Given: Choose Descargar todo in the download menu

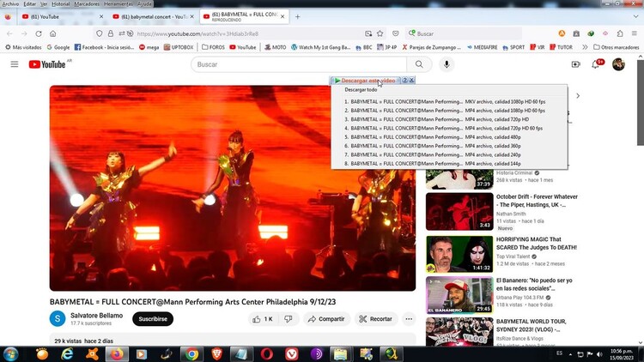Looking at the screenshot, I should pos(361,89).
